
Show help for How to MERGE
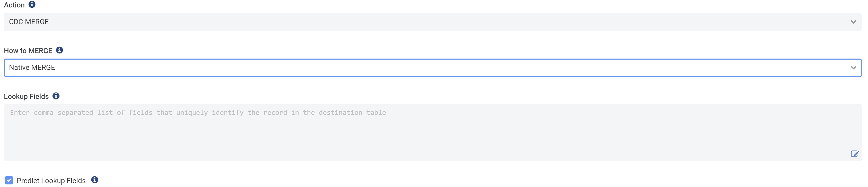(59, 50)
